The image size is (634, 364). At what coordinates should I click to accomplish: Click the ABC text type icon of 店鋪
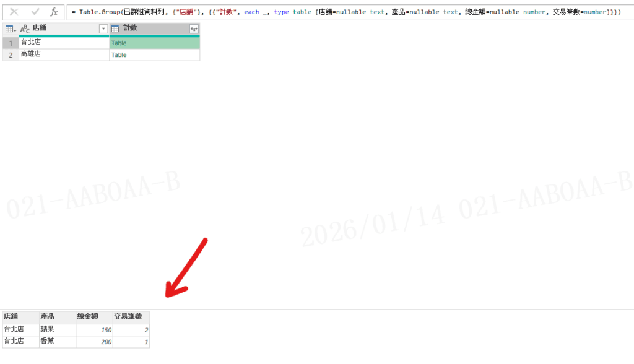tap(25, 29)
